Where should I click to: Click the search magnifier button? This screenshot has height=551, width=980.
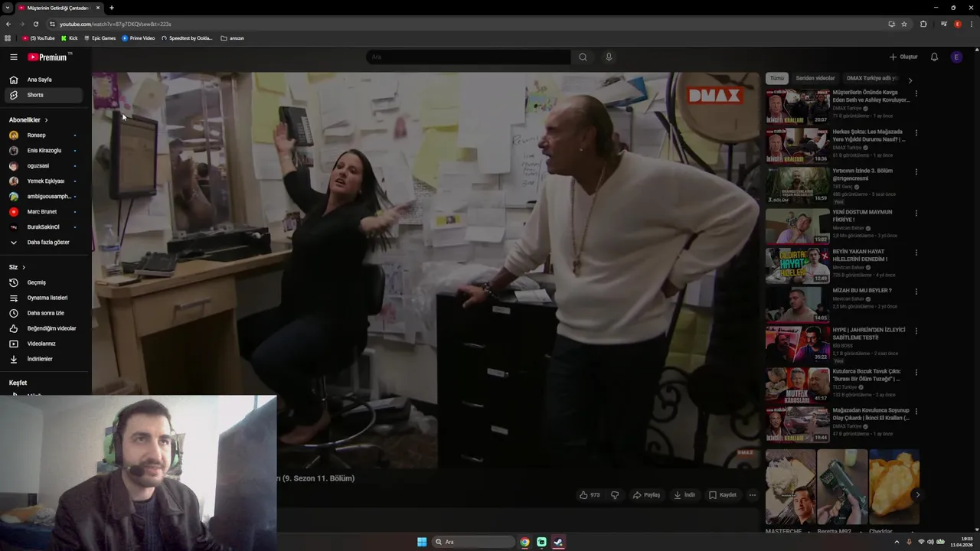(x=583, y=57)
